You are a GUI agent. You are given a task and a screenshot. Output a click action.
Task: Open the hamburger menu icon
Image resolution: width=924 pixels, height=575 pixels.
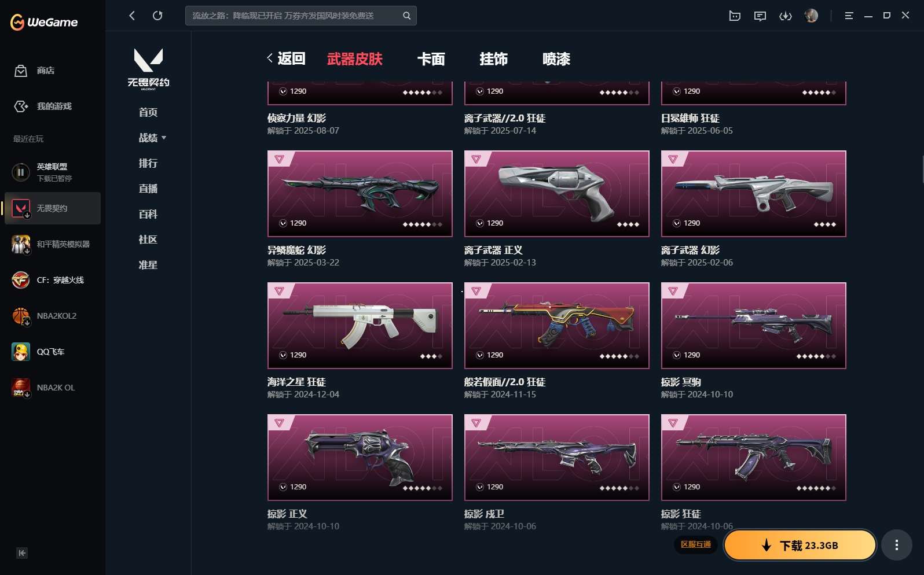click(x=849, y=16)
